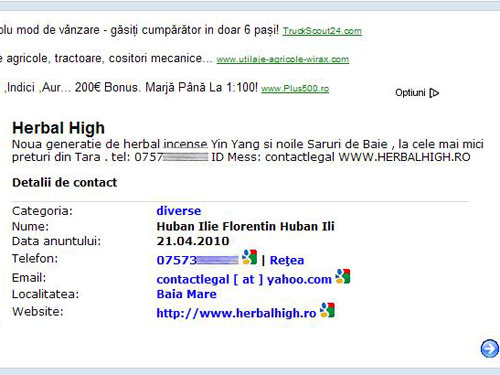The image size is (500, 375).
Task: Visit the www.Plus500.ro ad link
Action: tap(295, 89)
